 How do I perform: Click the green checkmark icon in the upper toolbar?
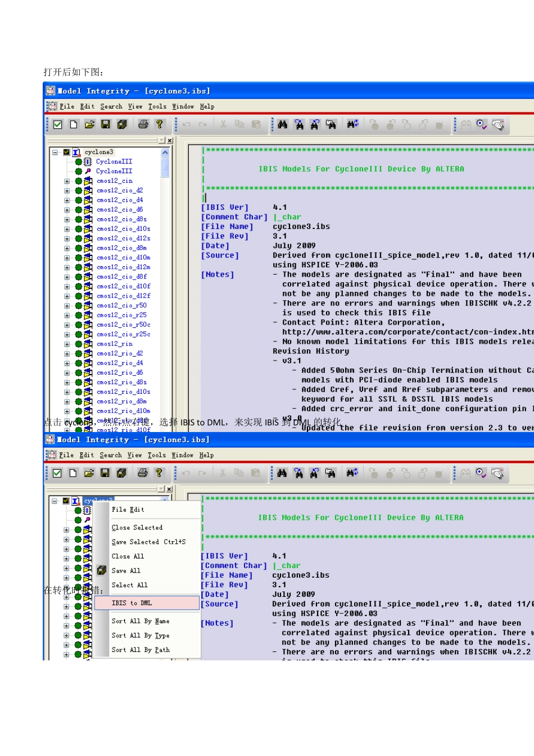click(x=57, y=124)
